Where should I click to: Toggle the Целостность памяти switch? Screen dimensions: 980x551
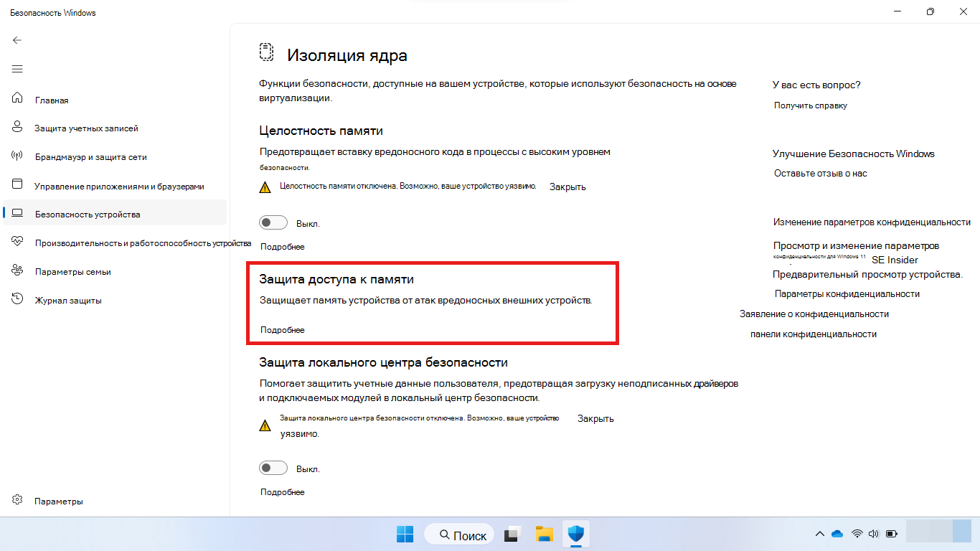pyautogui.click(x=273, y=223)
